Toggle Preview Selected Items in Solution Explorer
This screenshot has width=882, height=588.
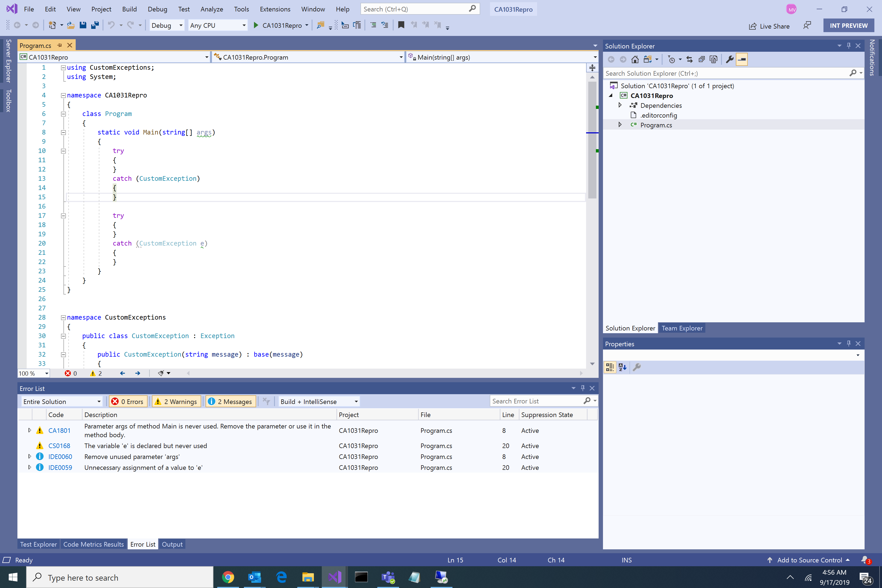742,59
